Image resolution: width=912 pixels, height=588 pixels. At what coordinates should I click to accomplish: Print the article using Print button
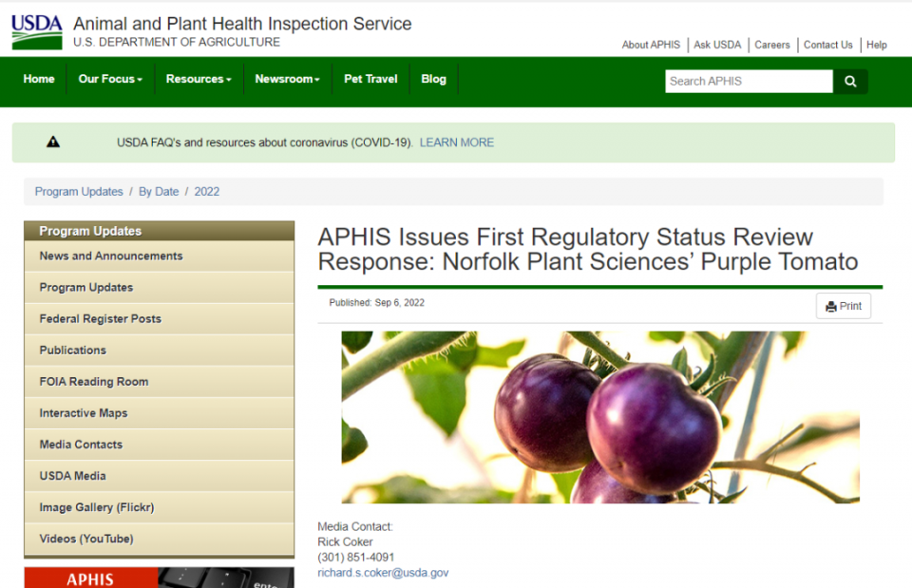pyautogui.click(x=843, y=306)
